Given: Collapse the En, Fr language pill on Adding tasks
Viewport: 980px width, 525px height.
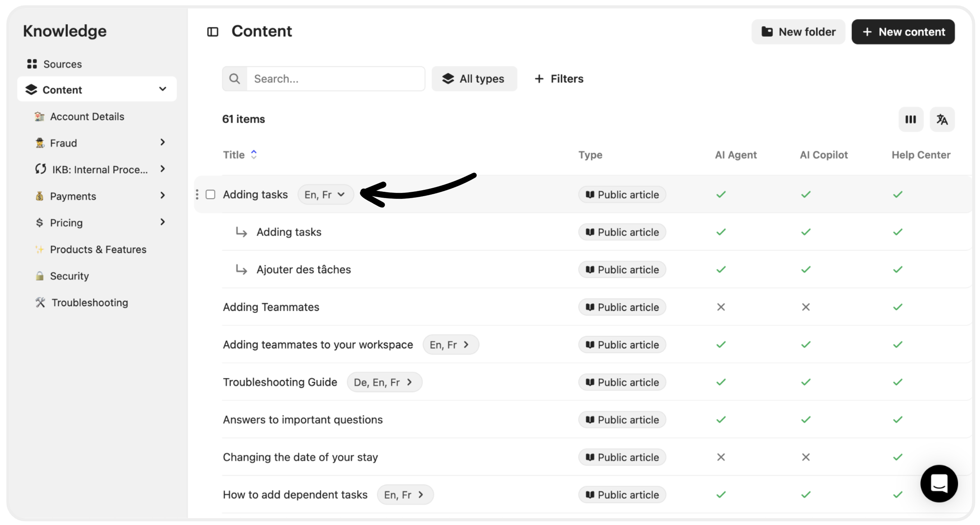Looking at the screenshot, I should point(325,195).
